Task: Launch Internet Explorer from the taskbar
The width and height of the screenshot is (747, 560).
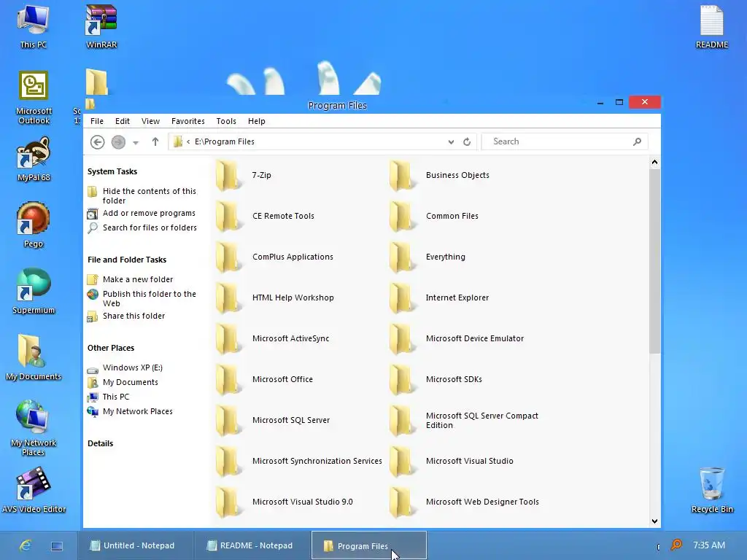Action: pyautogui.click(x=26, y=545)
